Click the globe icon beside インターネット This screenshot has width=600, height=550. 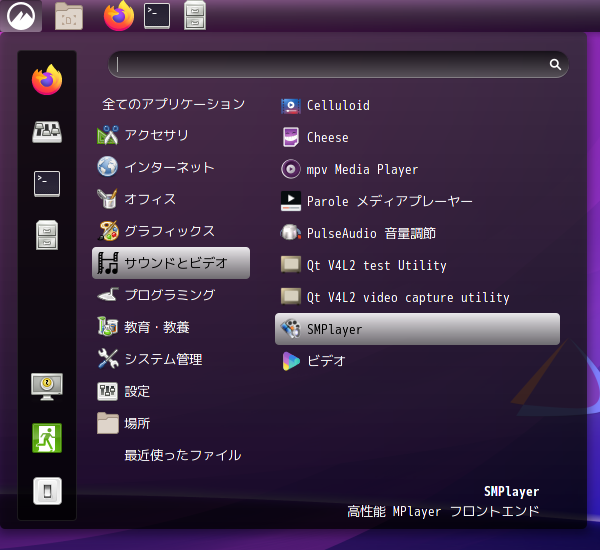[x=108, y=166]
